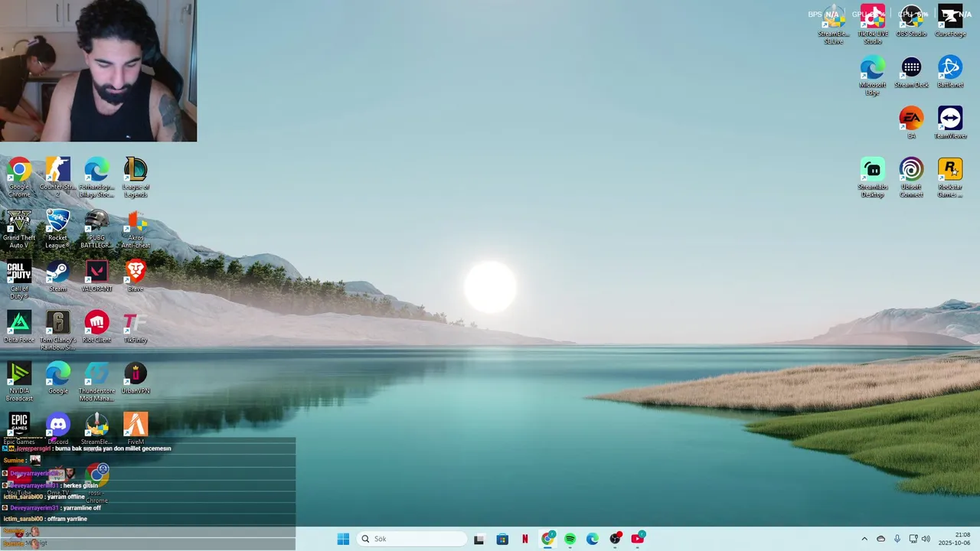Open Task View in taskbar
This screenshot has width=980, height=551.
pyautogui.click(x=479, y=539)
